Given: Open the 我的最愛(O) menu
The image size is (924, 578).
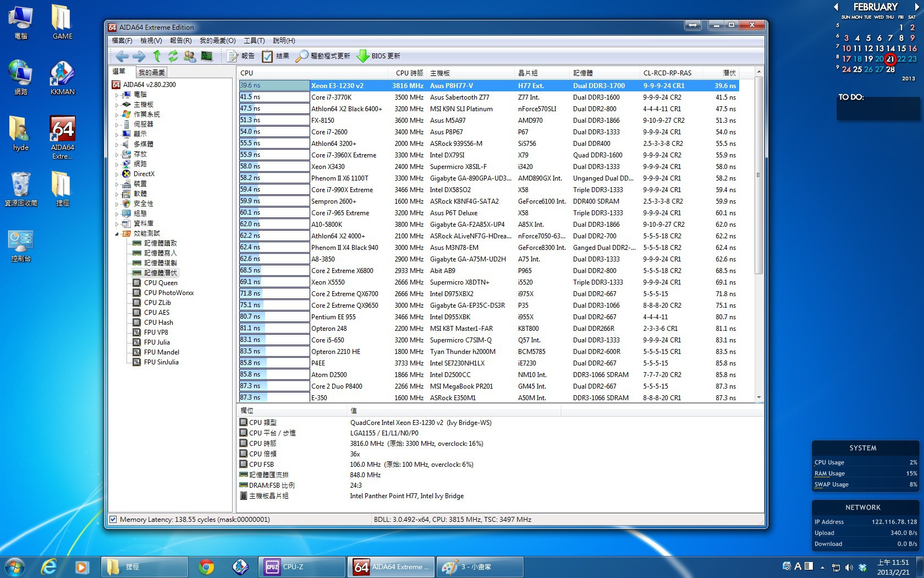Looking at the screenshot, I should (x=218, y=41).
